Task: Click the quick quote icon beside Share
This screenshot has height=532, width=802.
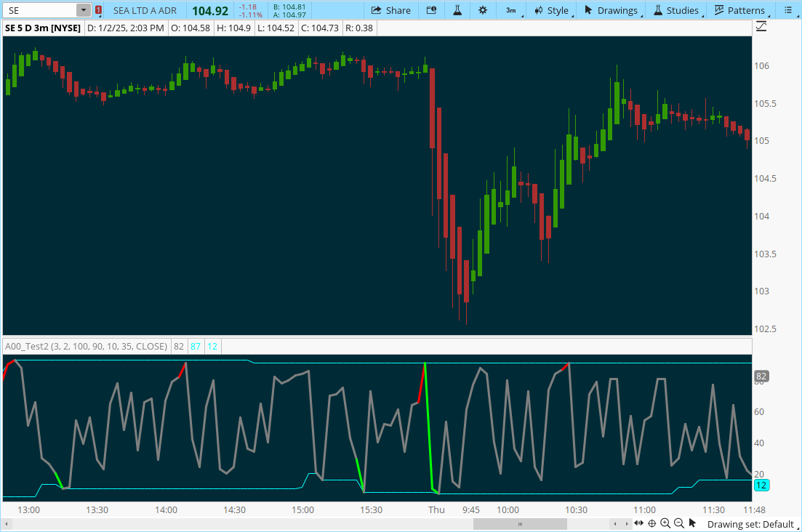Action: click(x=431, y=10)
